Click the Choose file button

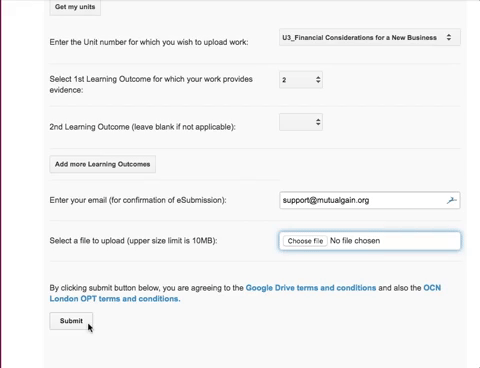[x=305, y=241]
